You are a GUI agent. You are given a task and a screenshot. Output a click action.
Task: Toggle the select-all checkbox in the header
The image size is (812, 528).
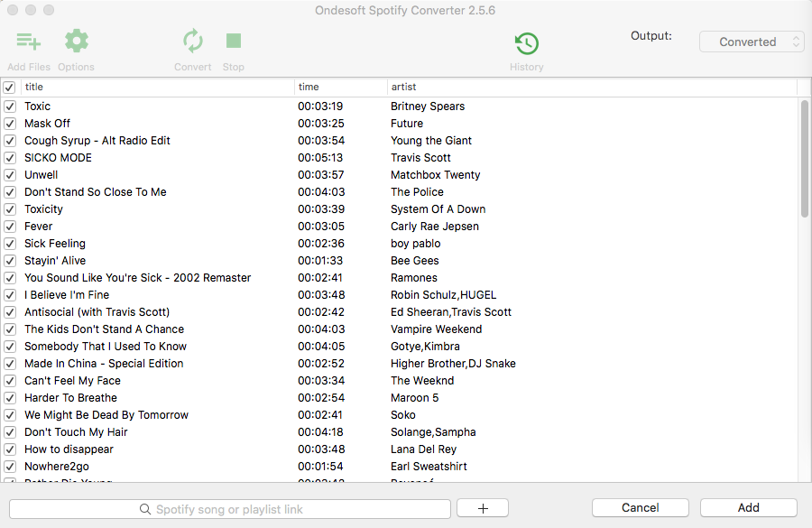tap(9, 87)
